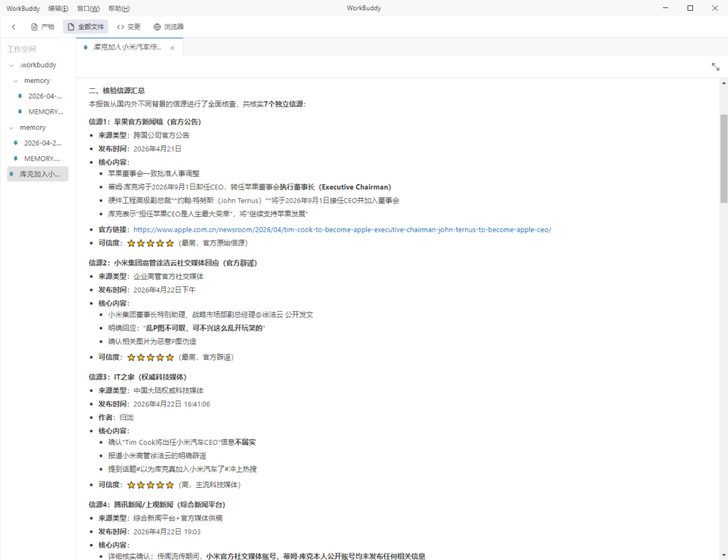The image size is (728, 560).
Task: Click the text 苹果董事会一致批准人事调整
Action: (154, 174)
